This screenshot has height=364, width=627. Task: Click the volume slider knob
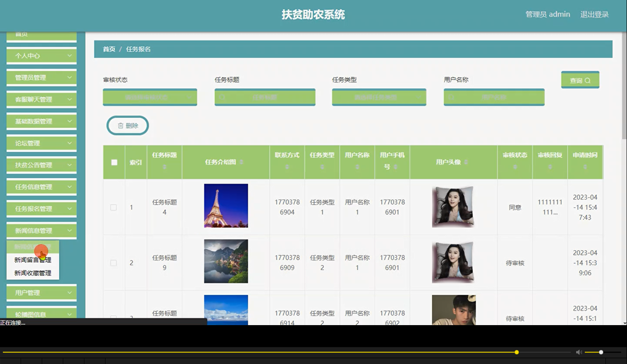point(601,352)
